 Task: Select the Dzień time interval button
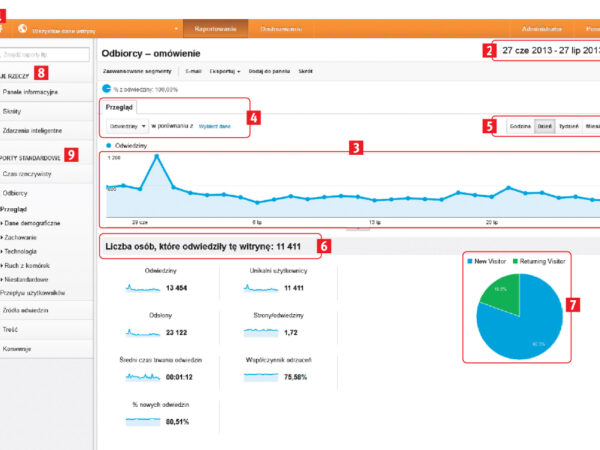pos(546,126)
